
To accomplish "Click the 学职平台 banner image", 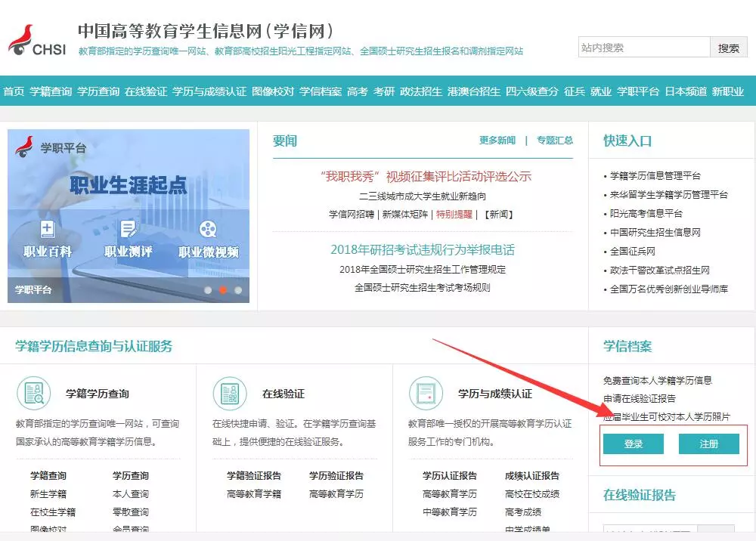I will pyautogui.click(x=129, y=216).
